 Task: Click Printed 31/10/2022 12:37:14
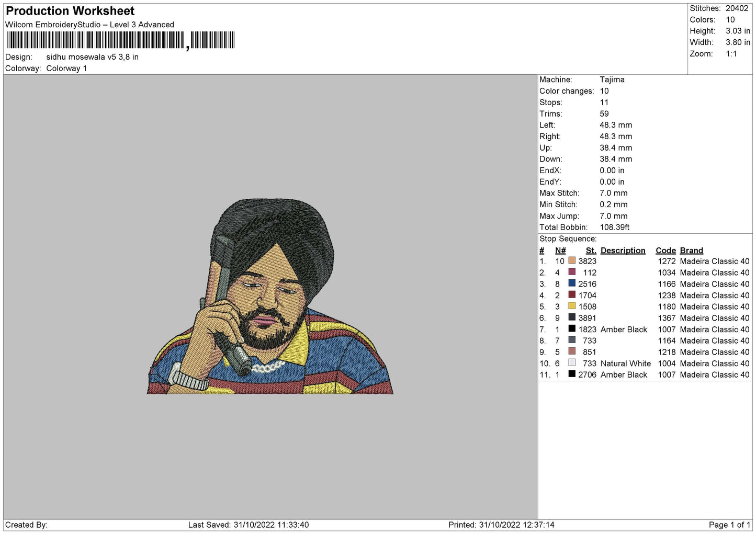point(501,525)
